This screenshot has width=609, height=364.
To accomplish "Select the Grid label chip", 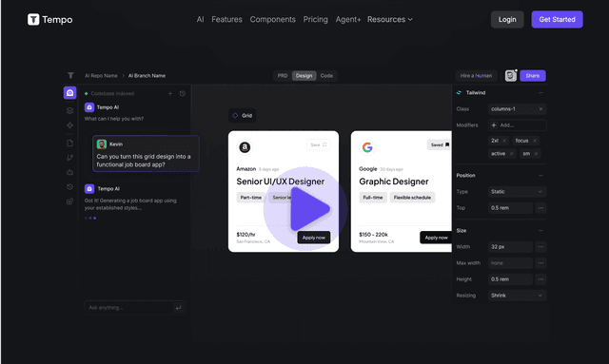I will [x=243, y=116].
